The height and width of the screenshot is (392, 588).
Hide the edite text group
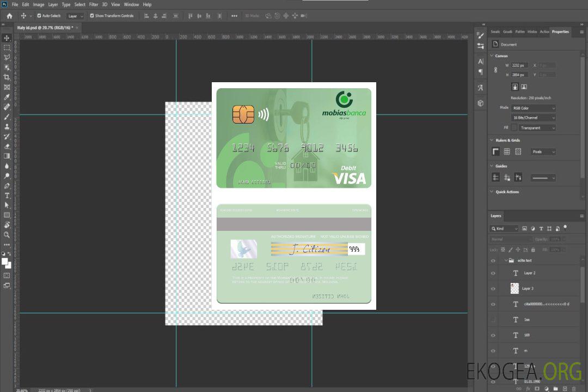click(x=493, y=261)
